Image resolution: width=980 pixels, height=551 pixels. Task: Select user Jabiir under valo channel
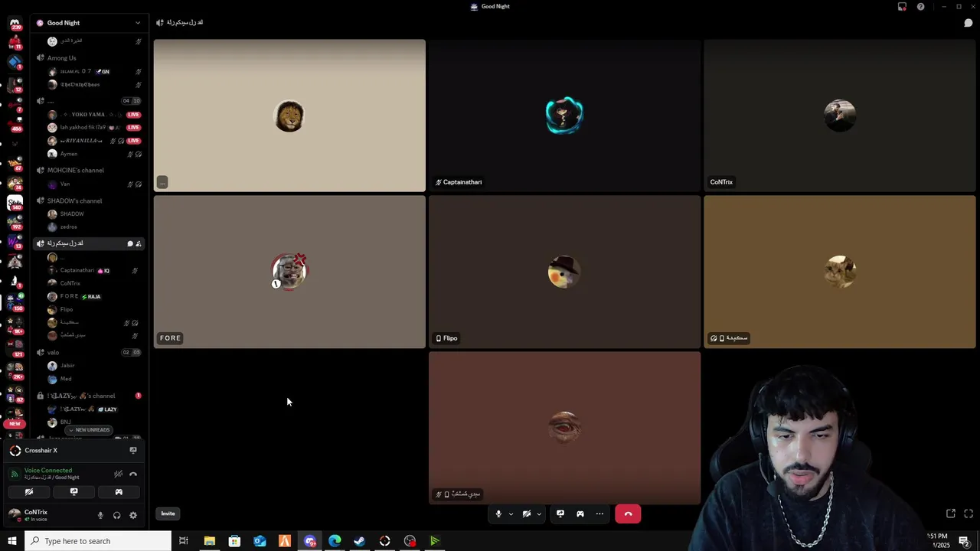pos(67,366)
